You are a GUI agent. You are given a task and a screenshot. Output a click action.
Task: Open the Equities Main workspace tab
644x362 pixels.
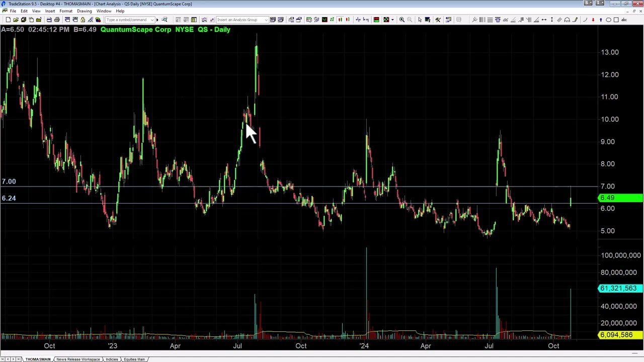coord(134,359)
